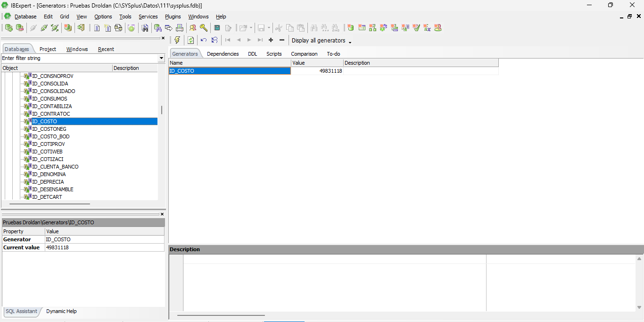Switch to the DDL tab

pyautogui.click(x=253, y=54)
